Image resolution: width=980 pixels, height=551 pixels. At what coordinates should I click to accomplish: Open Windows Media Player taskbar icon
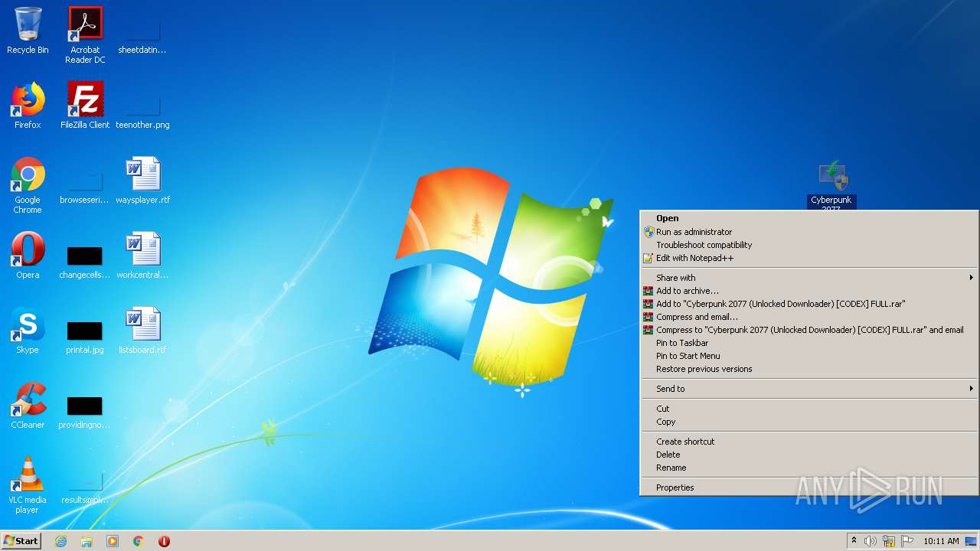pyautogui.click(x=113, y=541)
